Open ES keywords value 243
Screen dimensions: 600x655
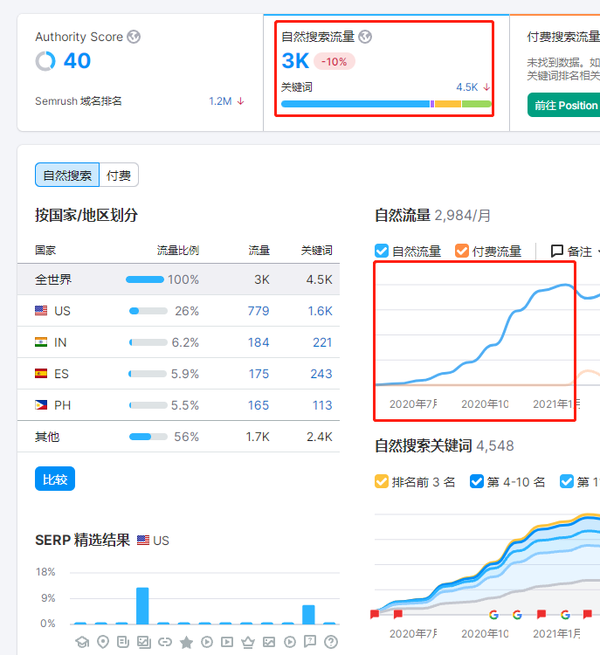pyautogui.click(x=321, y=374)
